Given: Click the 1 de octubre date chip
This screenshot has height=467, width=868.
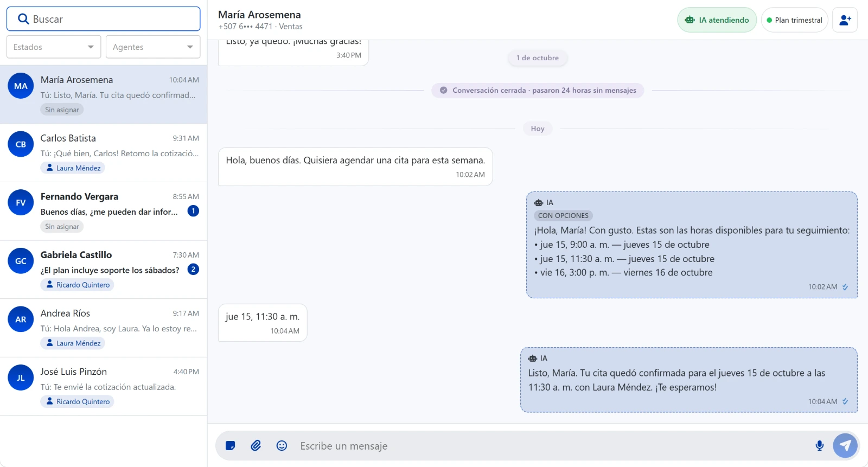Looking at the screenshot, I should pos(538,58).
